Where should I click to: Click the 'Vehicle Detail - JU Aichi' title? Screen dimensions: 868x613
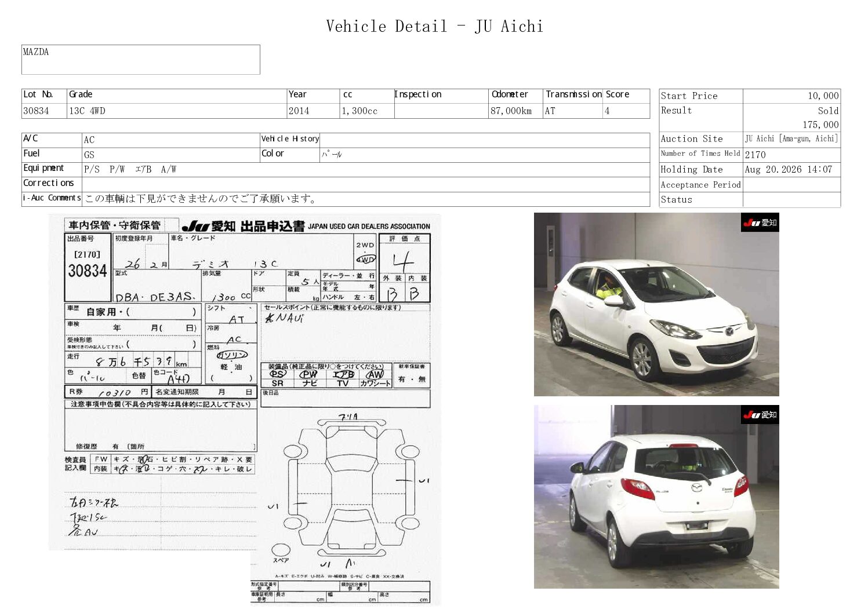coord(434,26)
